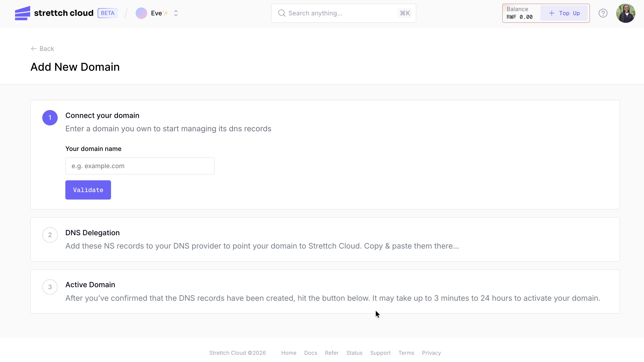
Task: Click the step 2 circle indicator
Action: (x=50, y=235)
